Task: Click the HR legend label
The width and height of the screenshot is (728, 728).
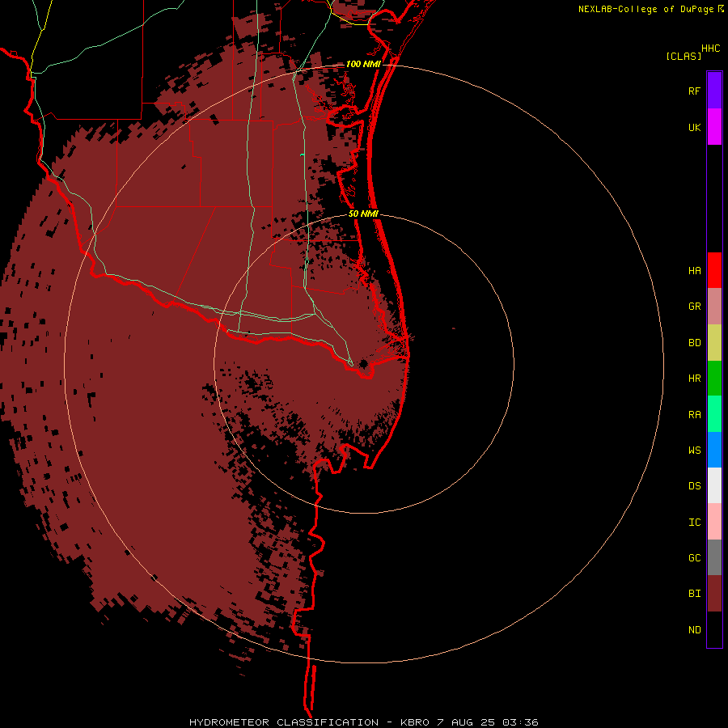Action: [694, 379]
